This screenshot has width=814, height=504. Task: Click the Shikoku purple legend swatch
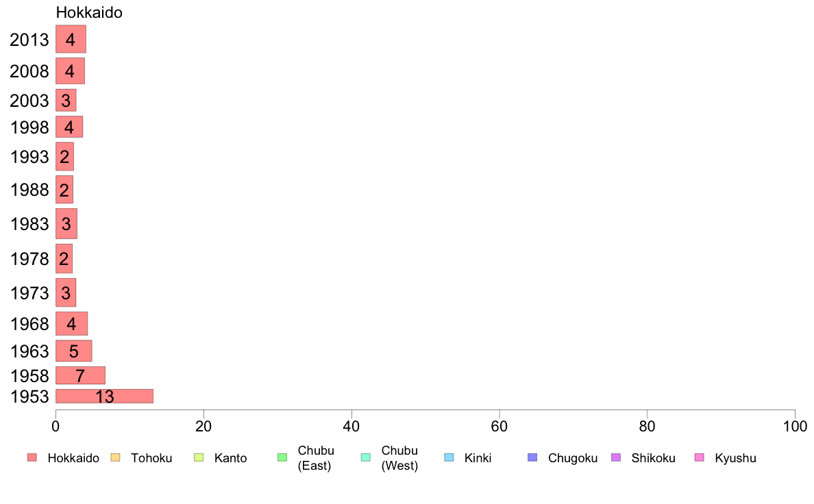616,457
